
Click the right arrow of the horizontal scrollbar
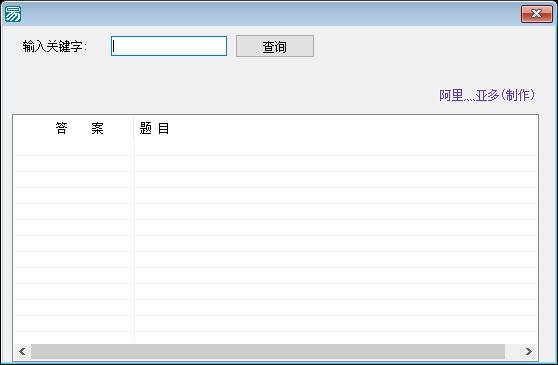(x=528, y=351)
